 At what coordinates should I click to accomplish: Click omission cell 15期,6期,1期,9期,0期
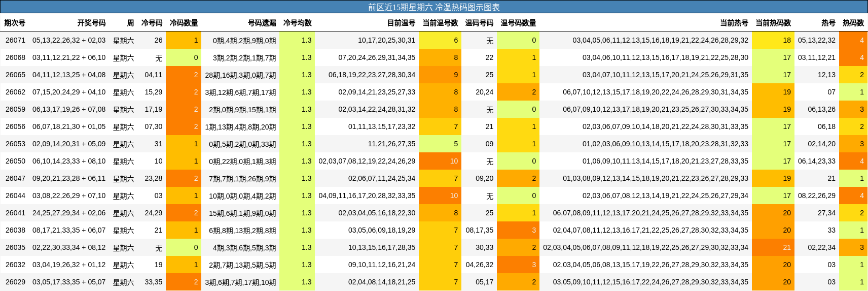[242, 213]
